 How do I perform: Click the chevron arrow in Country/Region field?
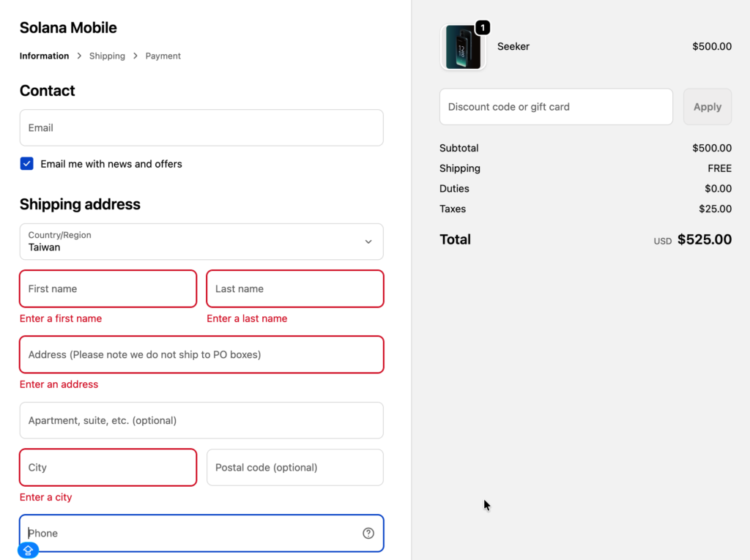pos(368,242)
